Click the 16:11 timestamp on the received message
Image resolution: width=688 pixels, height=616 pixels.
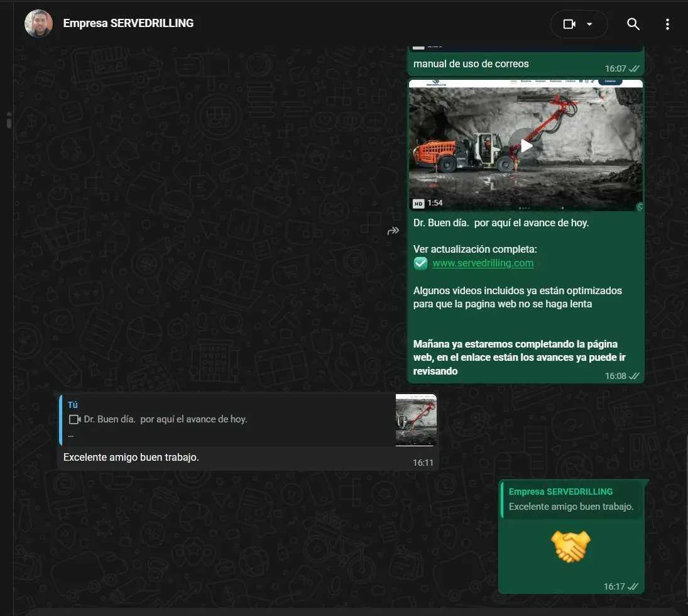tap(423, 463)
